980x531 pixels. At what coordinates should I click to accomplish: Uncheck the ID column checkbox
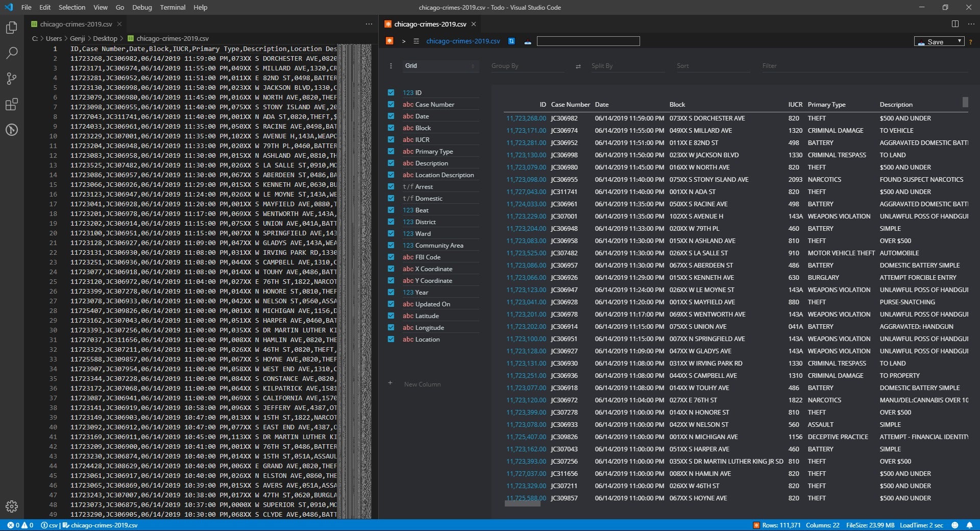tap(391, 92)
